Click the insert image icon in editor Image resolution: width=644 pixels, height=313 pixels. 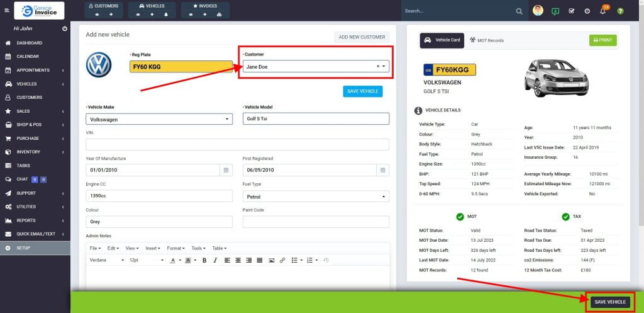click(272, 260)
